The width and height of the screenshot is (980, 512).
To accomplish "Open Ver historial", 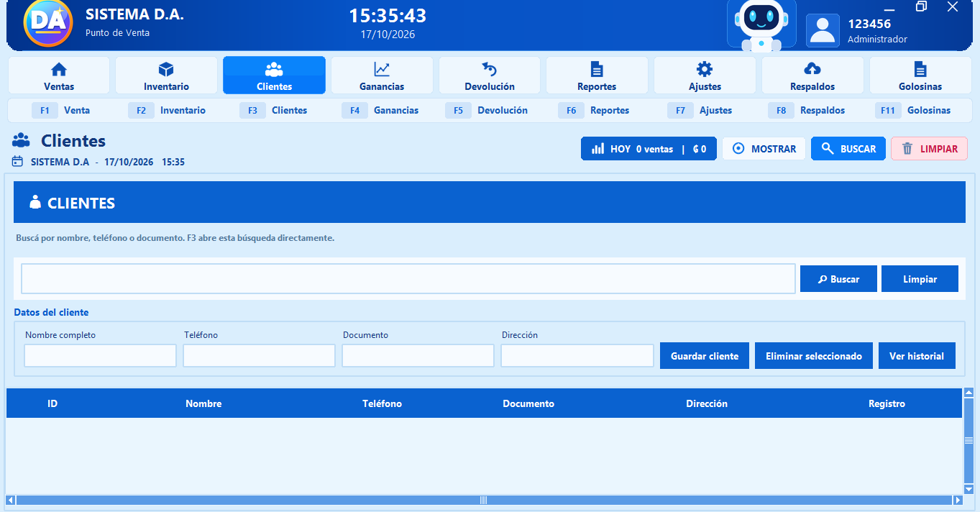I will click(917, 356).
